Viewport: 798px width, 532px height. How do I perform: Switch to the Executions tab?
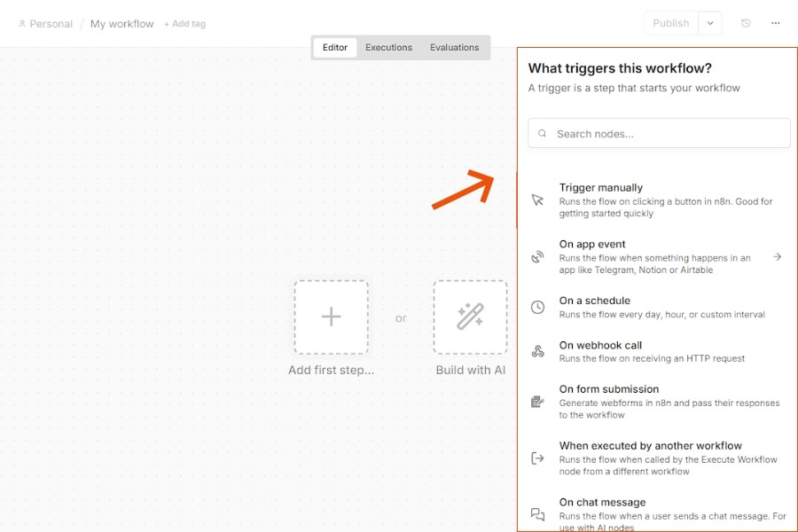point(388,48)
